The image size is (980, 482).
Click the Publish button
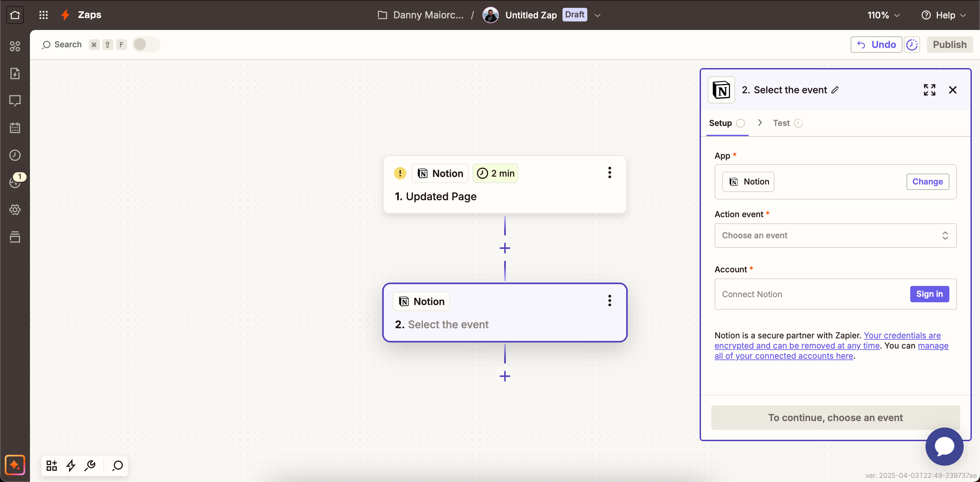coord(950,45)
